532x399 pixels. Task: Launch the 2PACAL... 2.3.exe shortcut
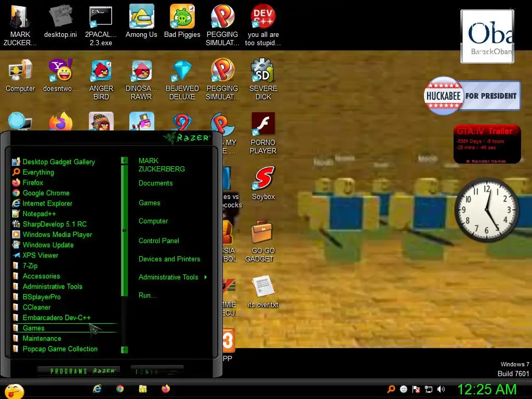coord(101,24)
